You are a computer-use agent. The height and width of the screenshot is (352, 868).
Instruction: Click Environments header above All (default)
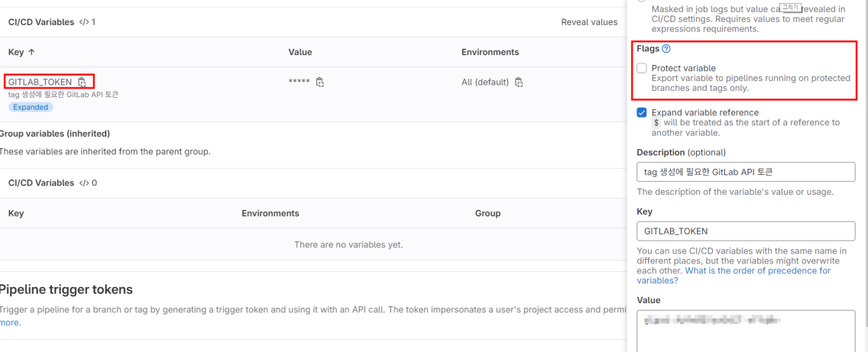click(490, 52)
